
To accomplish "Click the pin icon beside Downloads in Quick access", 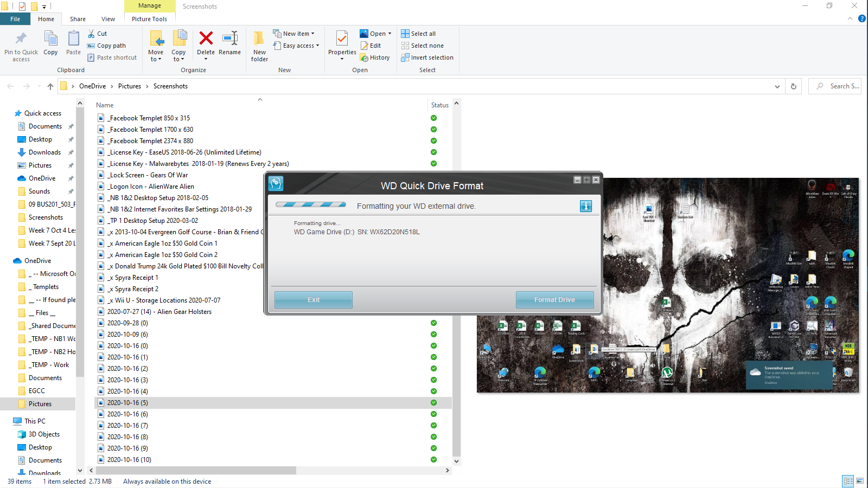I will tap(71, 152).
